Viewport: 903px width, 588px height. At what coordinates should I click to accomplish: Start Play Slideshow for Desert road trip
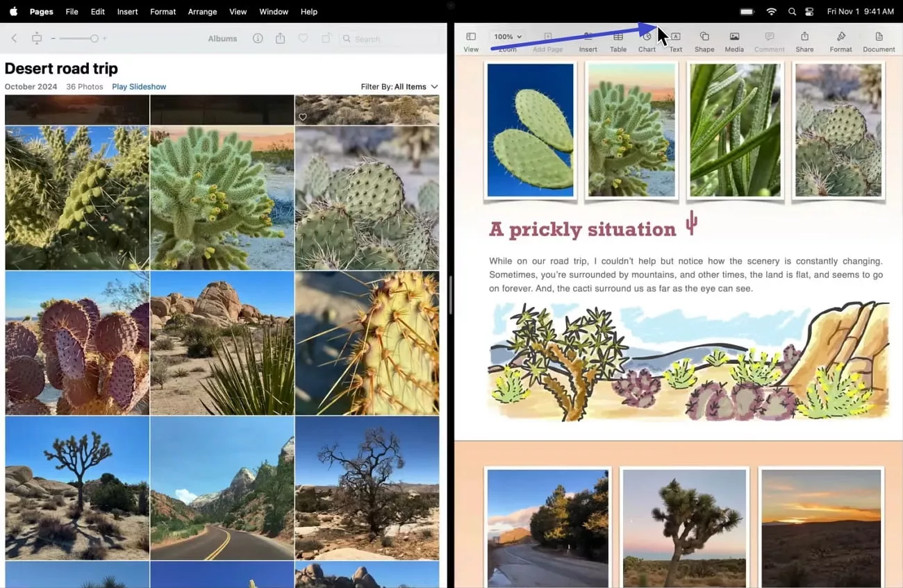click(x=138, y=86)
